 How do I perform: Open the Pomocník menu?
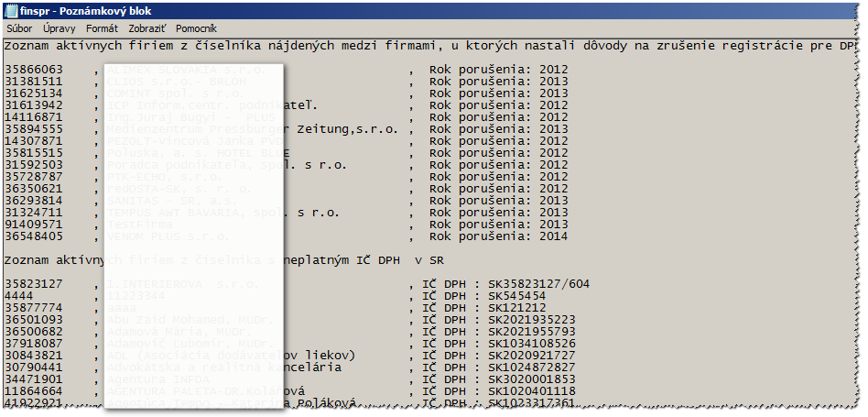pos(196,28)
